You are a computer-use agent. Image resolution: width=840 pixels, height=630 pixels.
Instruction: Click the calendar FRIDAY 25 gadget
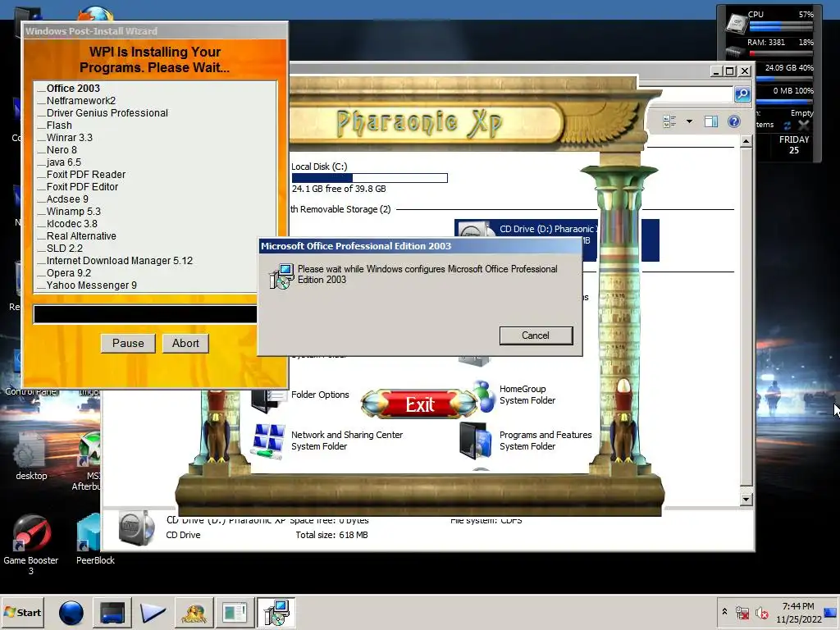(794, 144)
